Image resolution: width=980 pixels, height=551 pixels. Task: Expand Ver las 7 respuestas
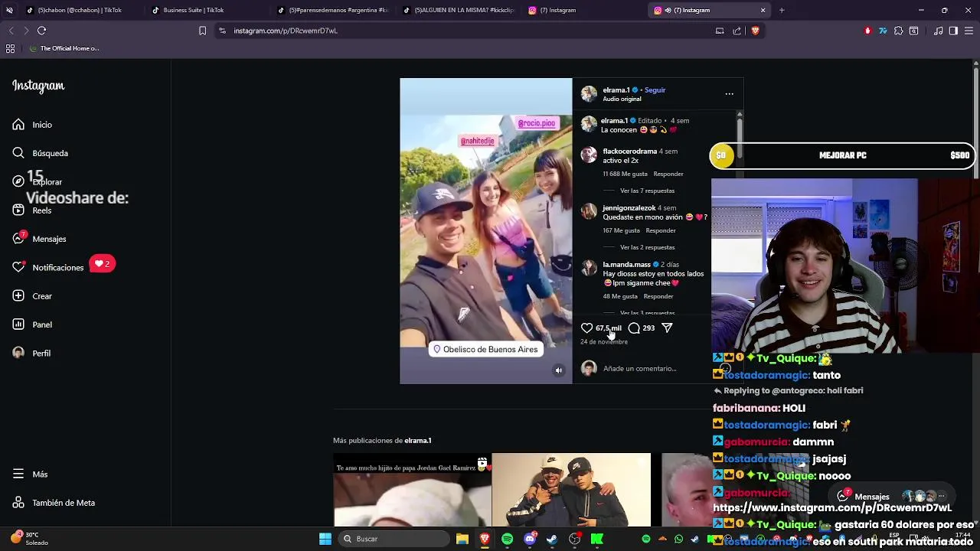[x=647, y=191]
